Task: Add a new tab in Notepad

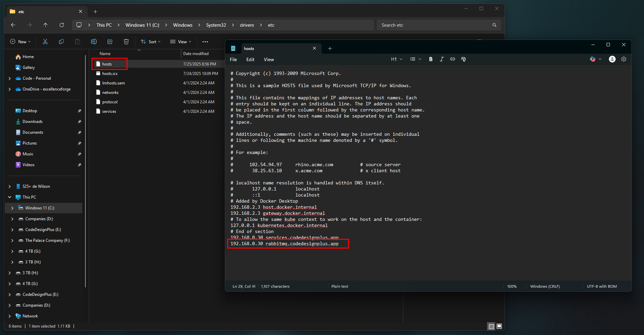Action: (330, 48)
